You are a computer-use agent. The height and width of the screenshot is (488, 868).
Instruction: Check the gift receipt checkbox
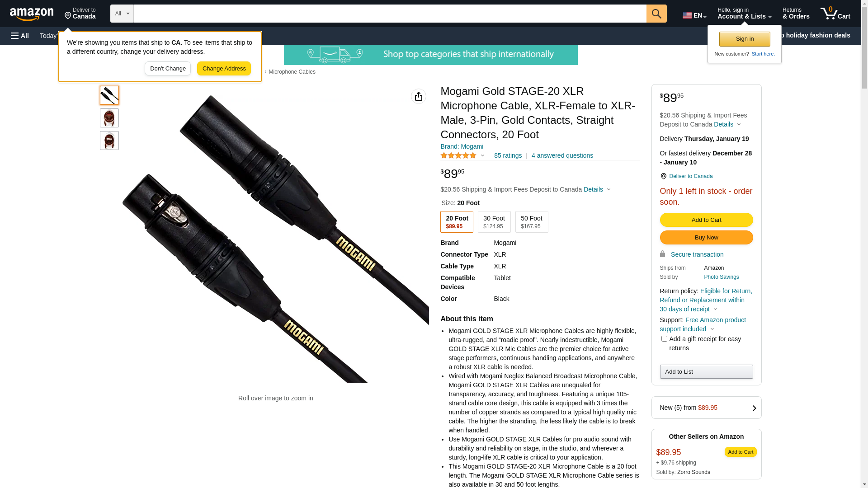point(664,338)
